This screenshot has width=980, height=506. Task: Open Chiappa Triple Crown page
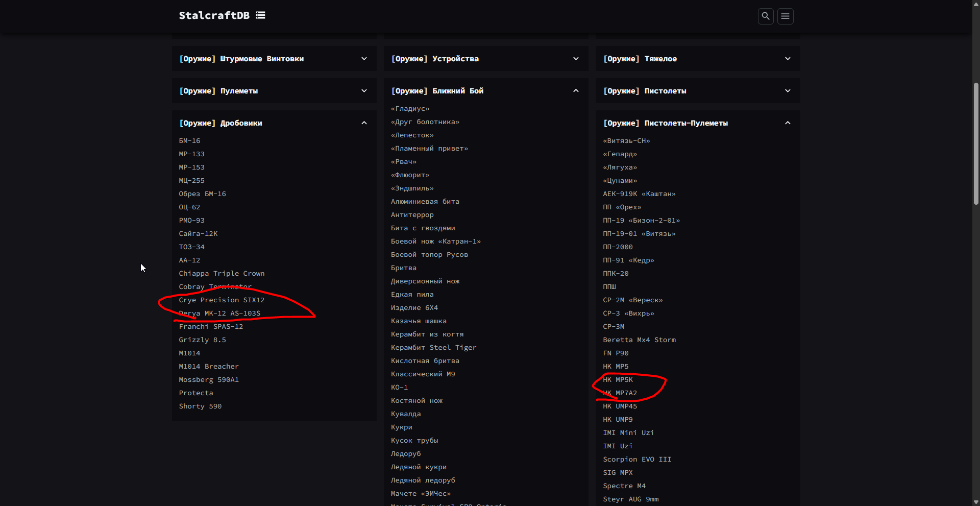tap(222, 273)
